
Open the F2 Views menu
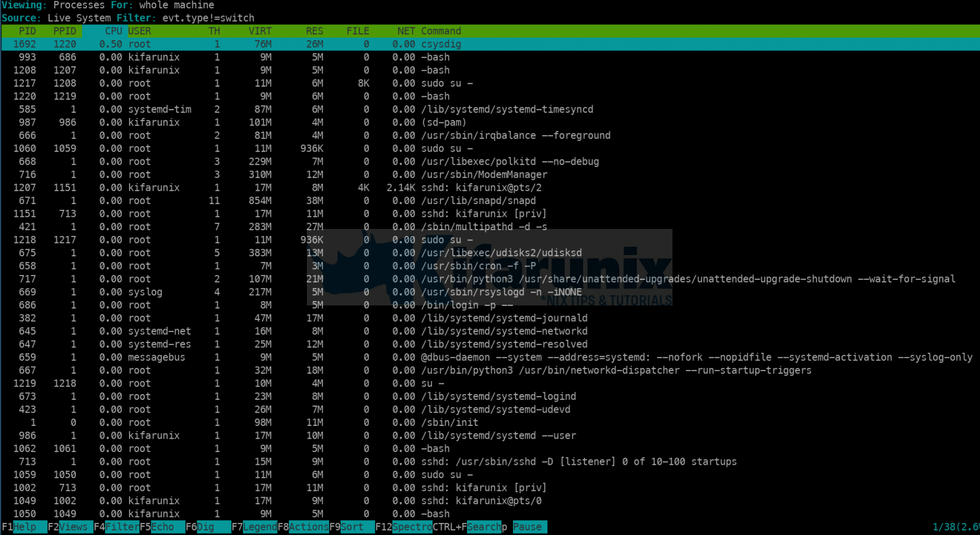coord(70,527)
